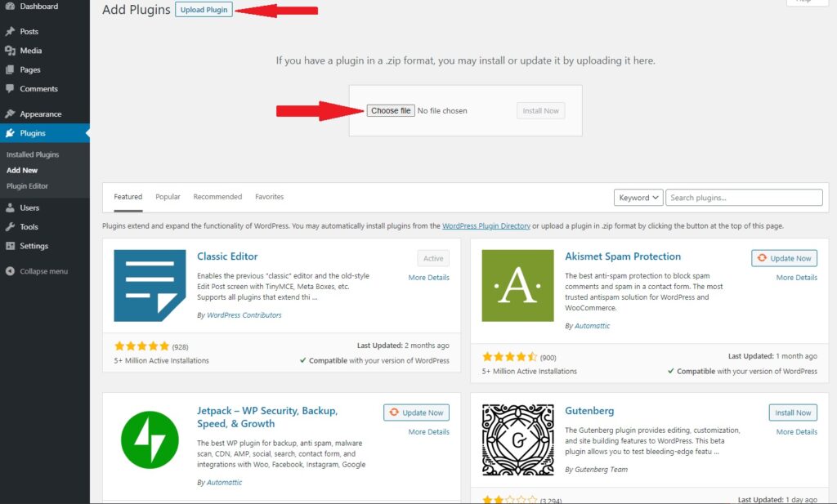Open the Keyword search type dropdown
837x504 pixels.
[x=638, y=198]
